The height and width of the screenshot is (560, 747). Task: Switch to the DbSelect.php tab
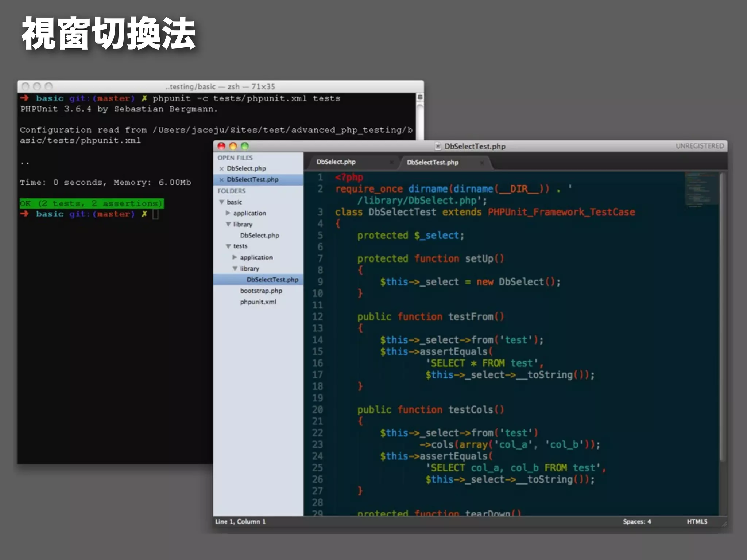336,162
